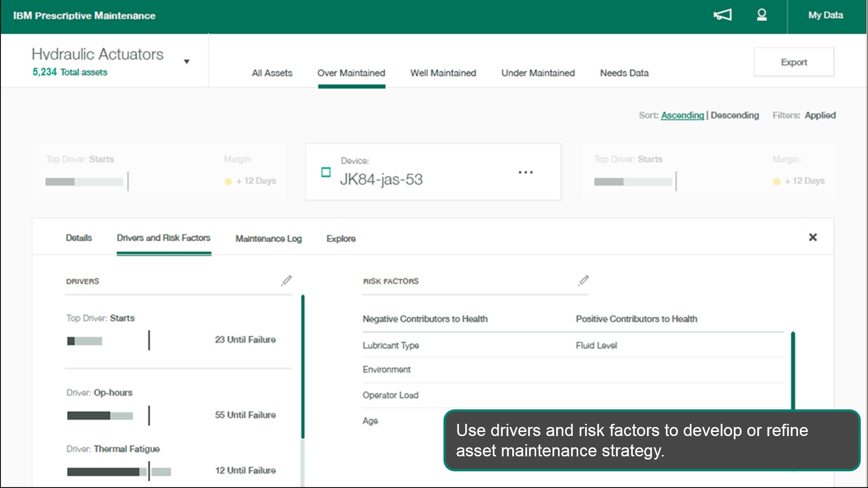The image size is (868, 488).
Task: Click the 5,234 Total assets count
Action: tap(70, 72)
